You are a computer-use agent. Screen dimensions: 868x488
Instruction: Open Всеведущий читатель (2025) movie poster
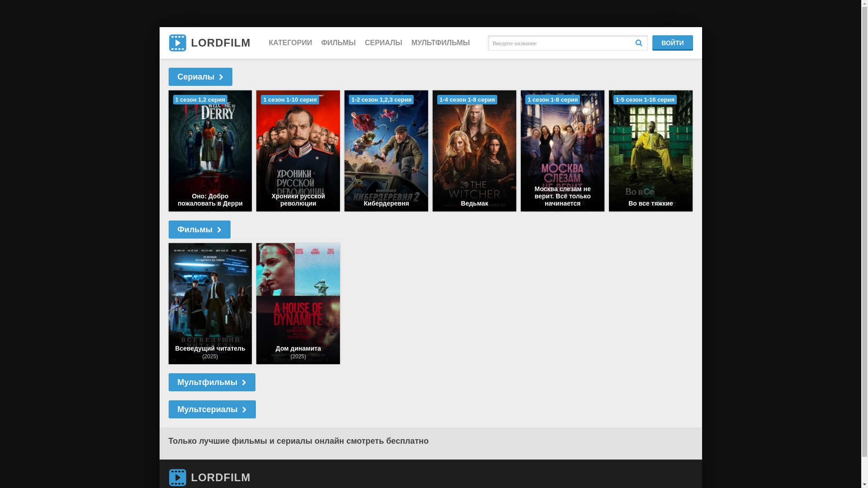(210, 304)
